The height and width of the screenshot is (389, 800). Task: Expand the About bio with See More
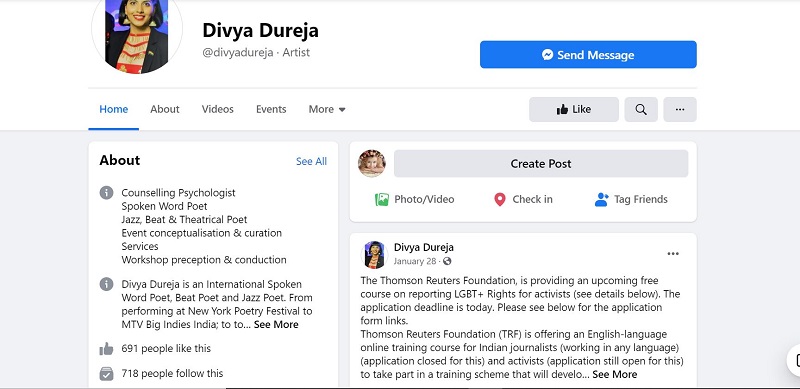click(x=276, y=325)
